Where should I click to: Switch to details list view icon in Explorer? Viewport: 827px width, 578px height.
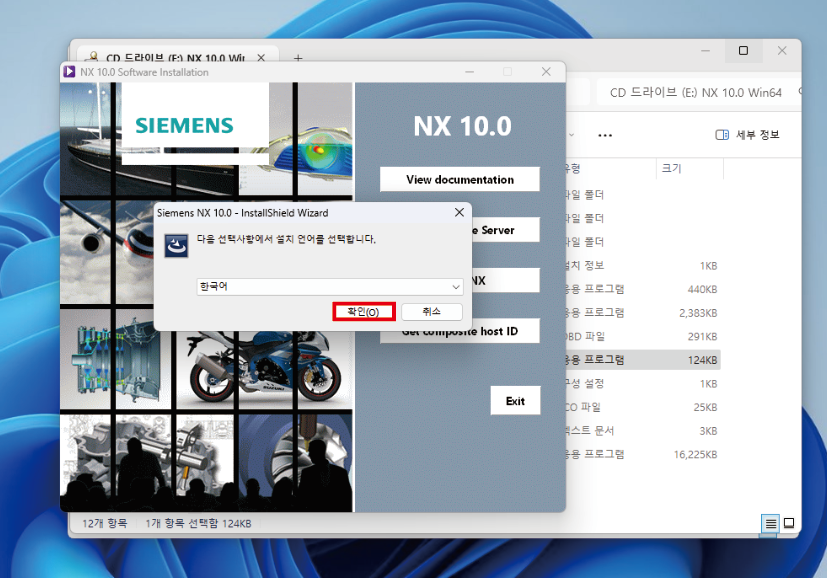click(771, 523)
